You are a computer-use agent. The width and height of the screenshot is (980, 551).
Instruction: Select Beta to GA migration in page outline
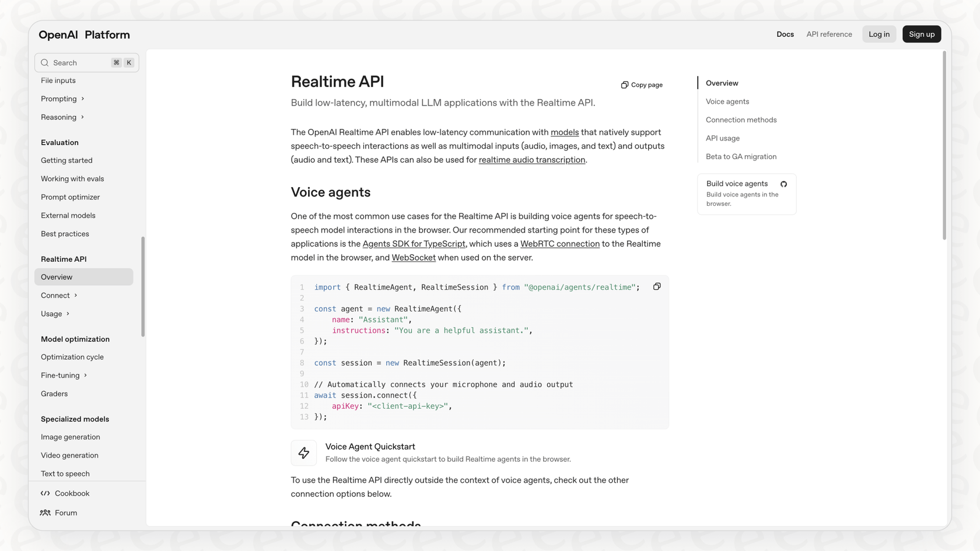(741, 156)
